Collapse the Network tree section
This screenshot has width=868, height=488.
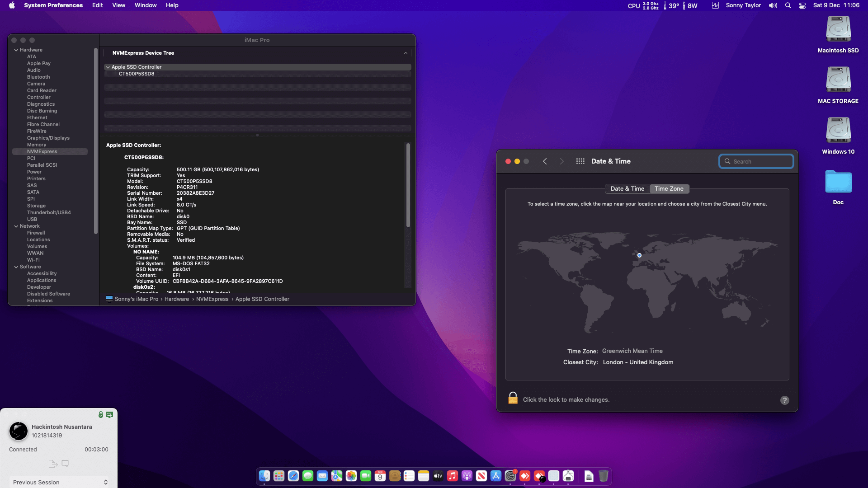tap(16, 226)
